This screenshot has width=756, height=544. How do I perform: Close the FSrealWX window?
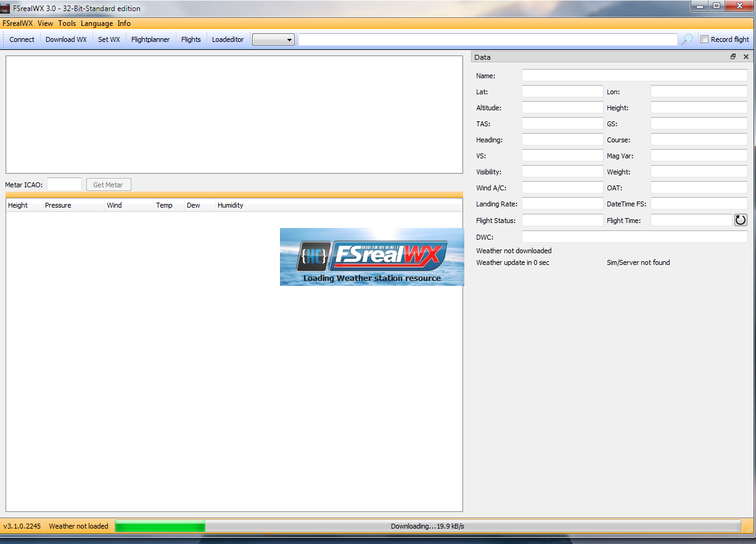[x=738, y=6]
